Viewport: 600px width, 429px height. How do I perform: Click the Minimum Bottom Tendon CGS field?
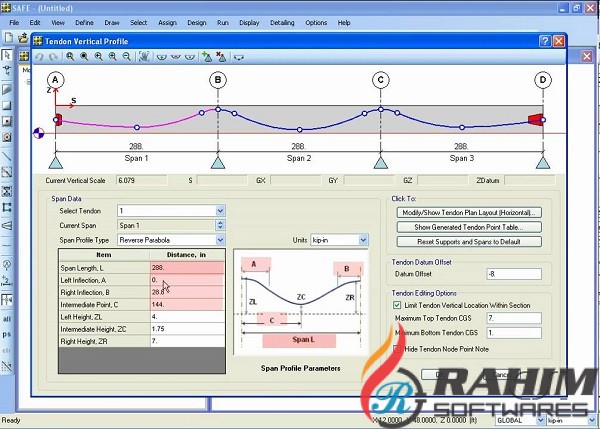[x=514, y=333]
